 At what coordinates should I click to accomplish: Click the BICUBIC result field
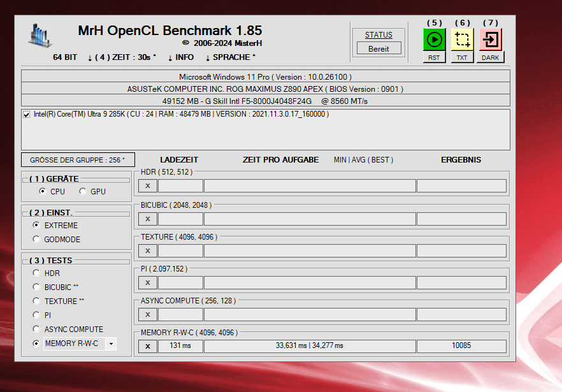pyautogui.click(x=461, y=219)
